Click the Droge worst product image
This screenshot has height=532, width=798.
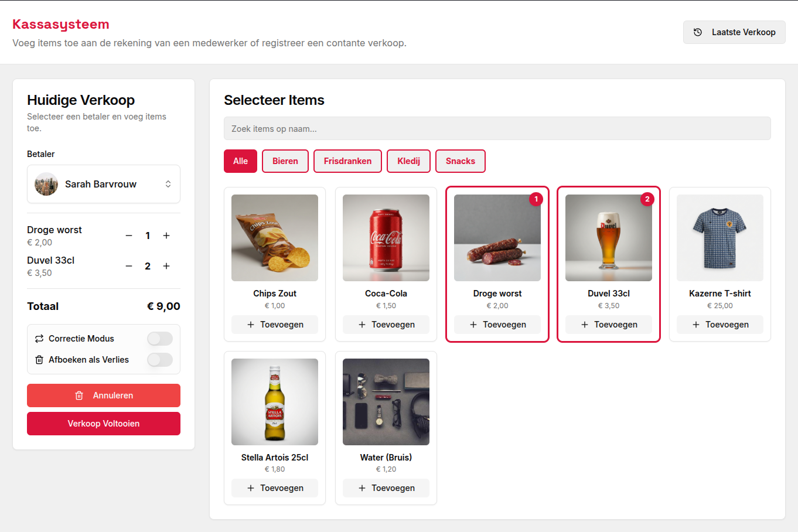click(x=497, y=238)
